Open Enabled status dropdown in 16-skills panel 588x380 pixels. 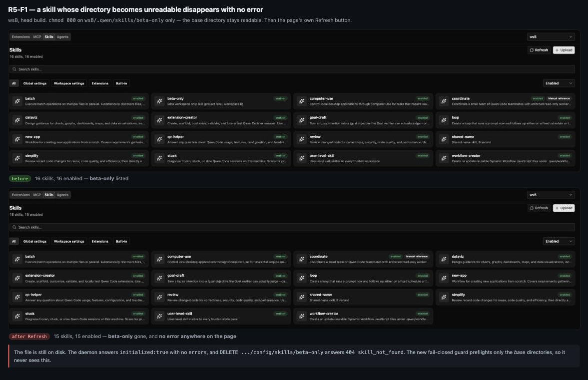(x=559, y=83)
